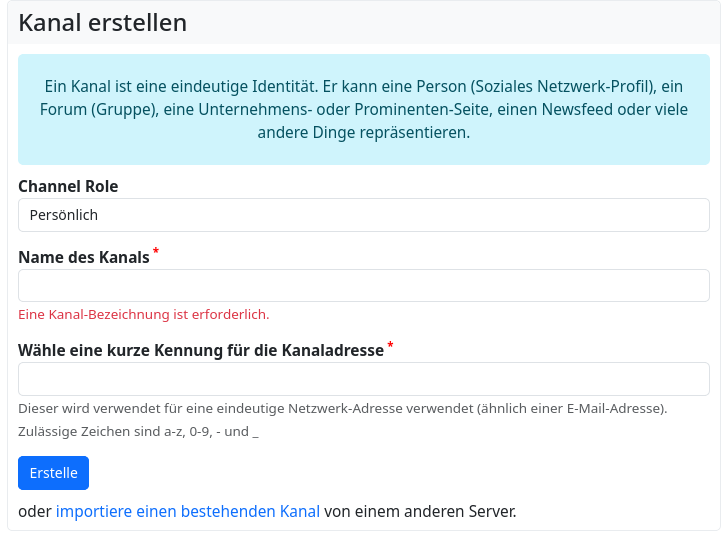Click the Wähle eine kurze Kennung label
Viewport: 728px width, 536px height.
point(201,350)
